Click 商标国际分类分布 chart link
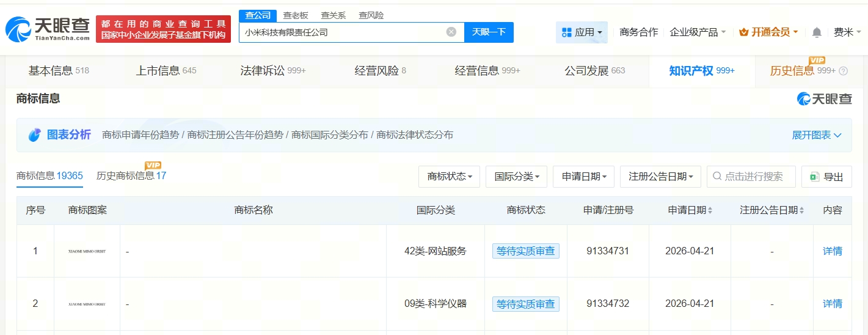This screenshot has height=335, width=868. (x=330, y=135)
